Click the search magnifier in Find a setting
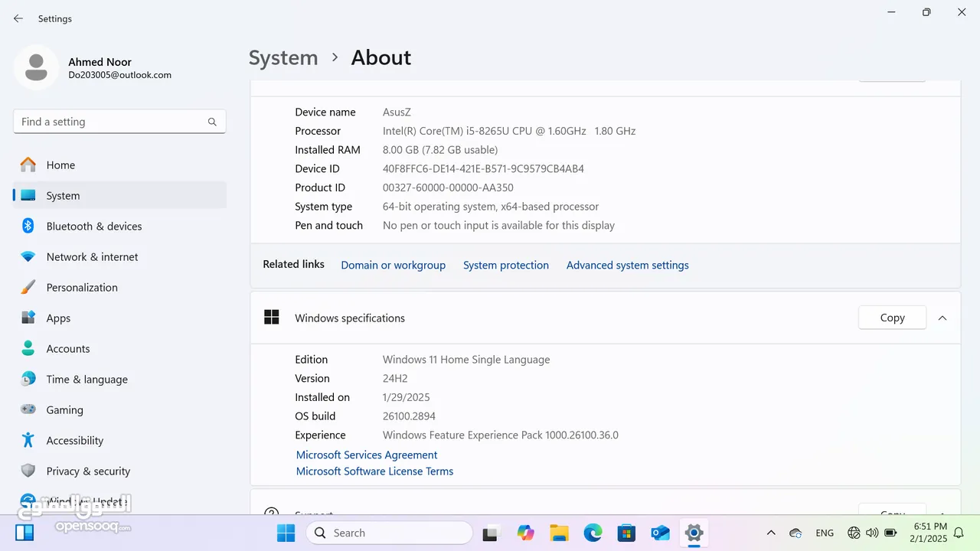The height and width of the screenshot is (551, 980). coord(212,122)
